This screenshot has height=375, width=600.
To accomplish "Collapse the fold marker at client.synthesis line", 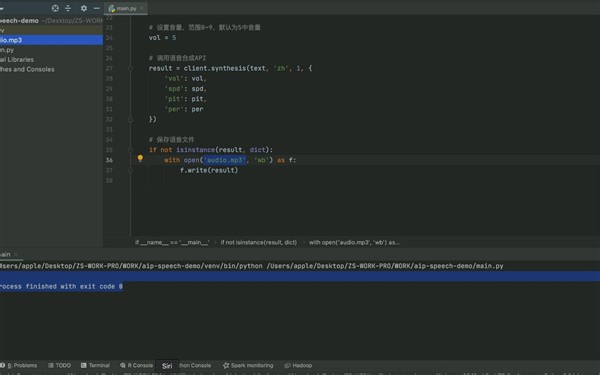I will coord(130,68).
